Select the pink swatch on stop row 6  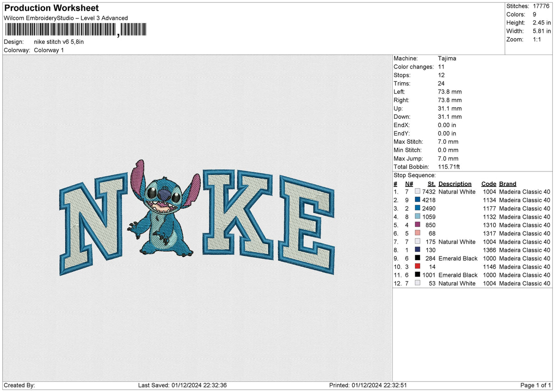pyautogui.click(x=418, y=233)
